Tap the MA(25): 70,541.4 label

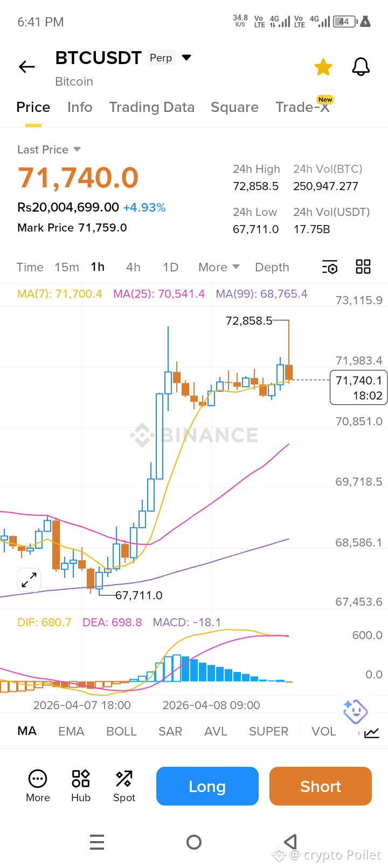pos(159,294)
